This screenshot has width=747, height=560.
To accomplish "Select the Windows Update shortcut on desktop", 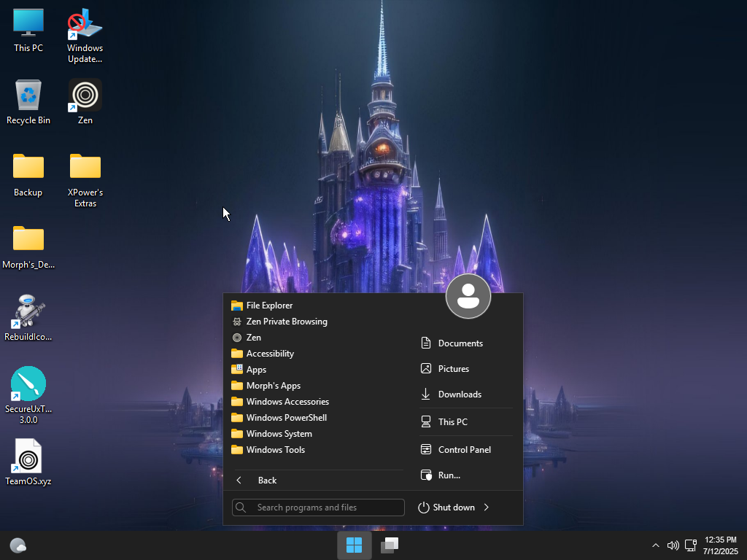I will [x=85, y=35].
